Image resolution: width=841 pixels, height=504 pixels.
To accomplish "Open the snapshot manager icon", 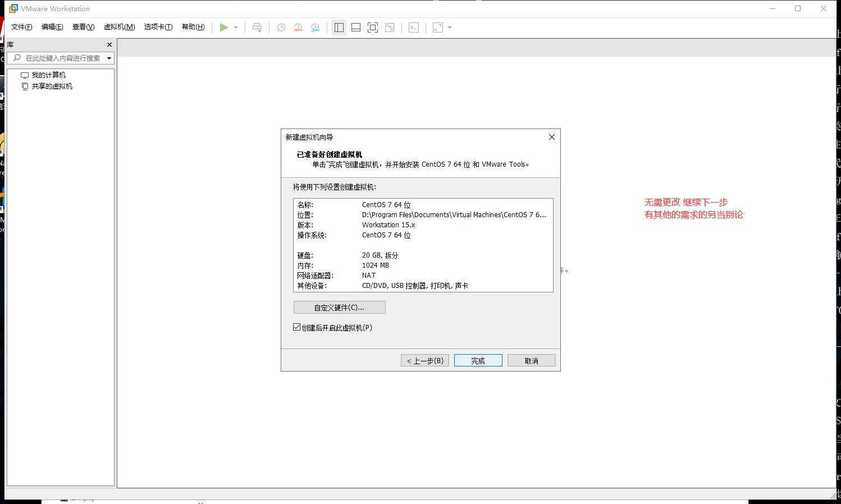I will (315, 28).
